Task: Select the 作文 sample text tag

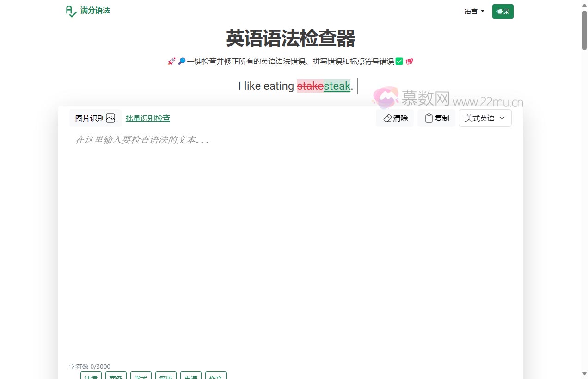Action: [216, 377]
